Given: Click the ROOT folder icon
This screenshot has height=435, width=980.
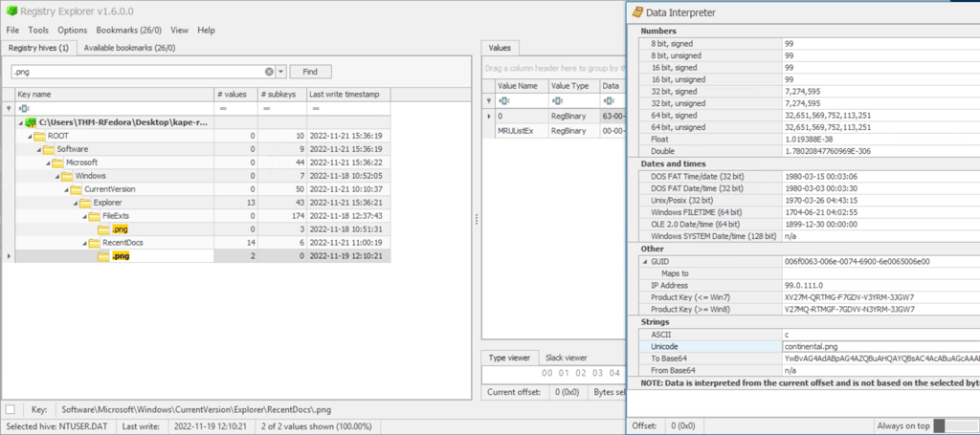Looking at the screenshot, I should tap(39, 136).
